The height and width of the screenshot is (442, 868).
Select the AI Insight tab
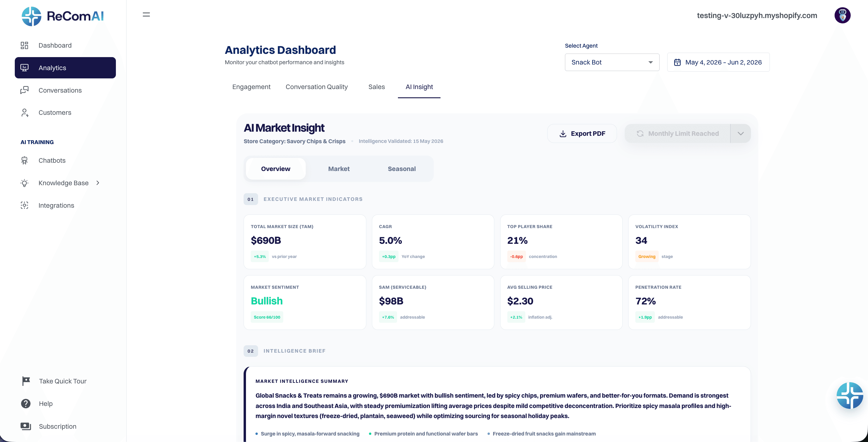419,87
